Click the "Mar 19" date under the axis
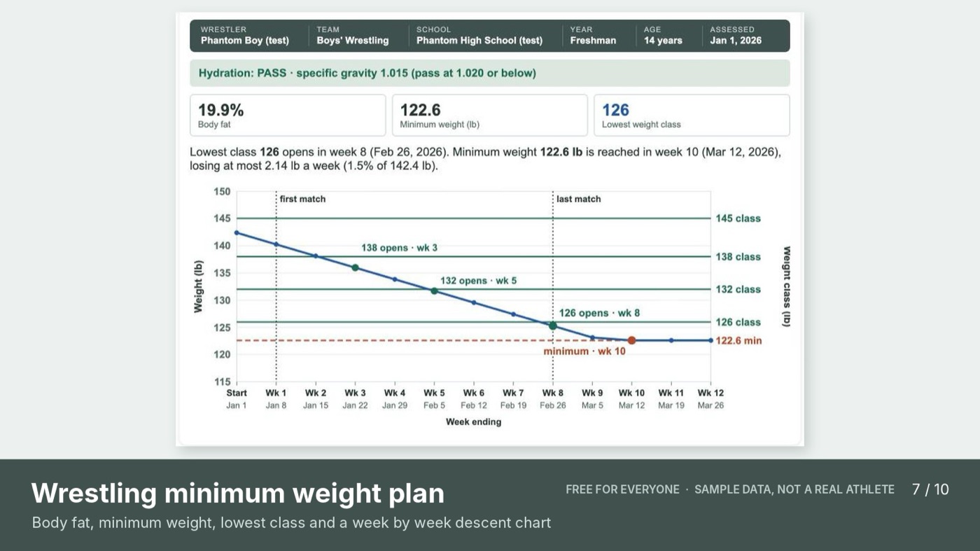This screenshot has height=551, width=980. click(x=671, y=405)
